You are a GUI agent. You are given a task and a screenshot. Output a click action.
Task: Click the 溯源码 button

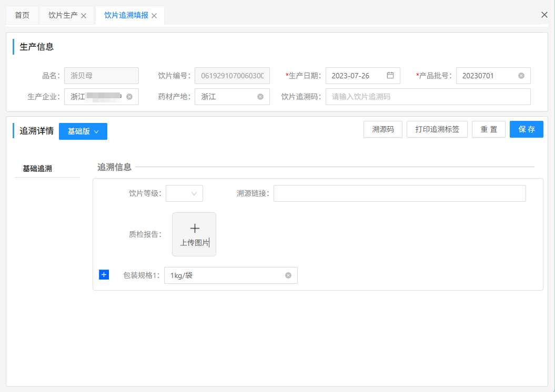[x=383, y=129]
